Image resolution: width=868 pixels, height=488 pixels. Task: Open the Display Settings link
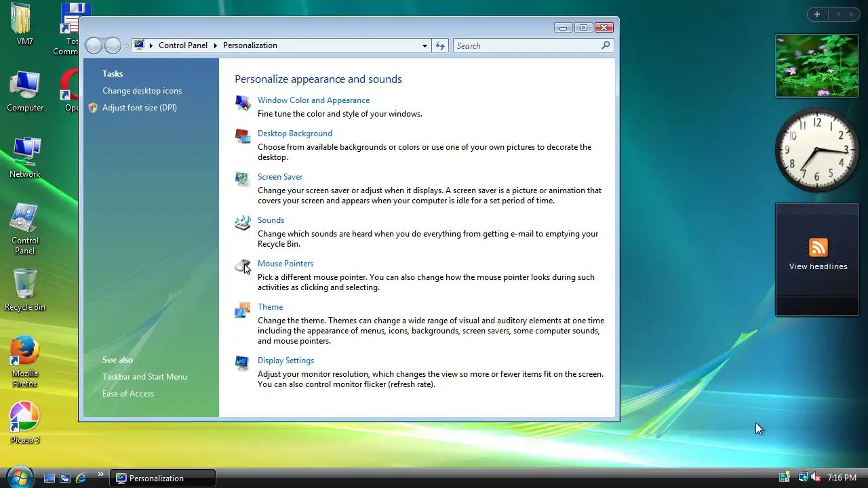pyautogui.click(x=285, y=361)
